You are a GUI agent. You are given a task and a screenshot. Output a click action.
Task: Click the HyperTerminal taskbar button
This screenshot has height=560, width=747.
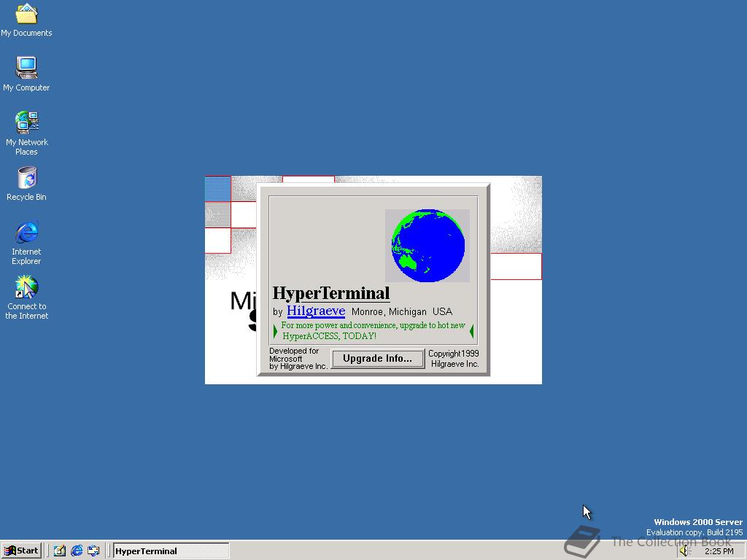click(171, 551)
